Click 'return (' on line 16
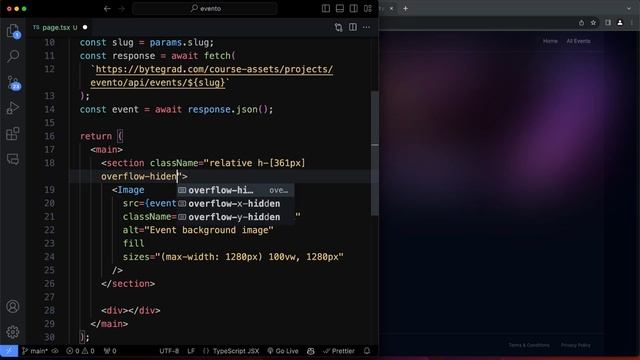 click(x=101, y=136)
